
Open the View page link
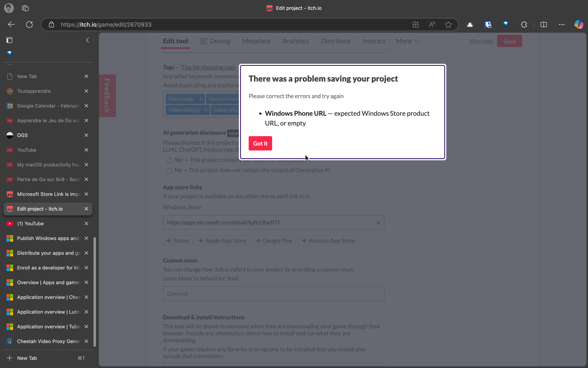(481, 41)
